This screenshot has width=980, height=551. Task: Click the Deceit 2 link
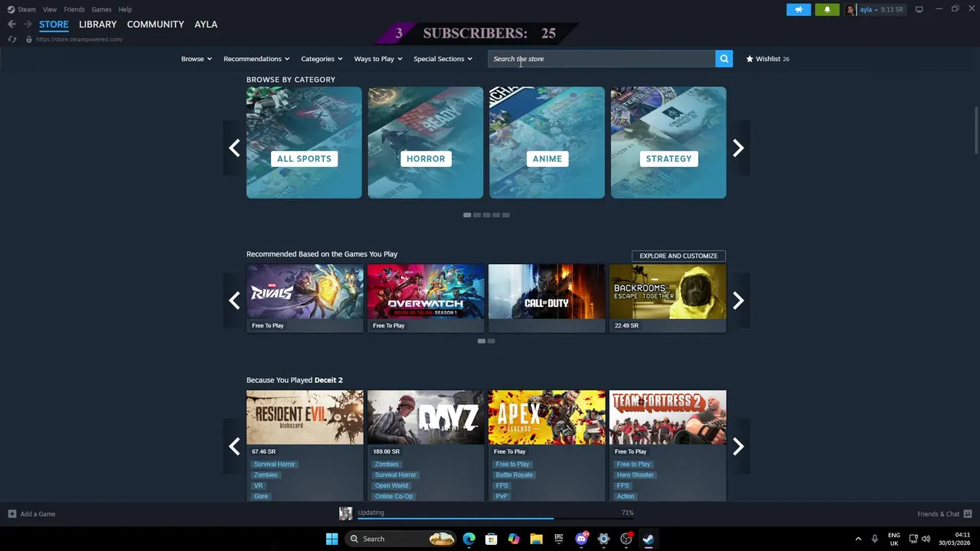(328, 380)
